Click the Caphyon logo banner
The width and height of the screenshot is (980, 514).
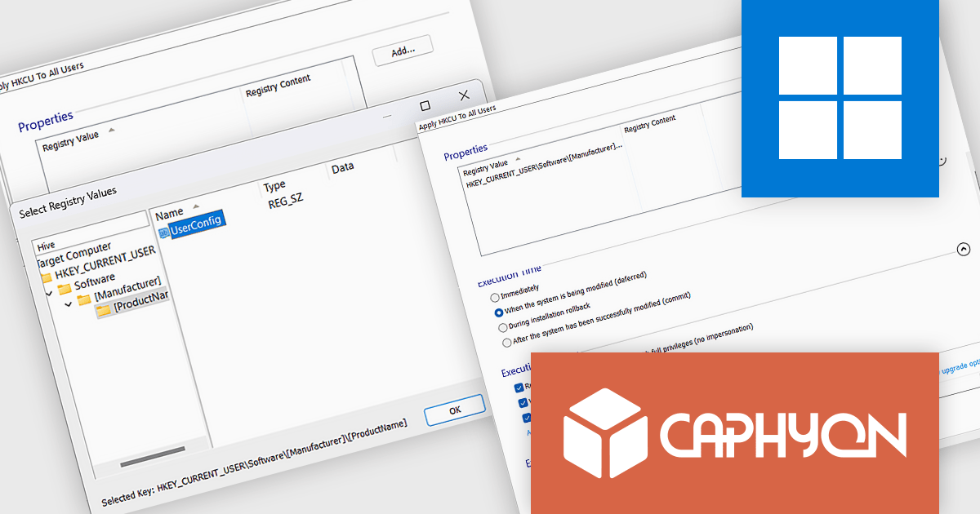pos(735,433)
